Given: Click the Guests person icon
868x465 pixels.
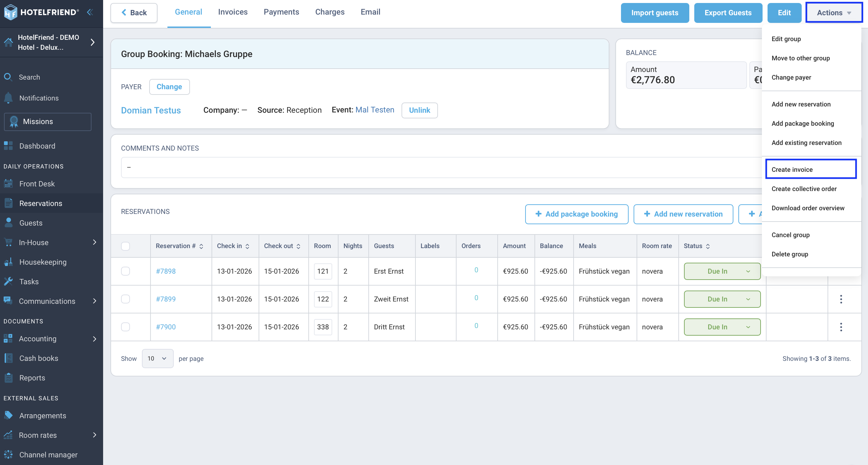Looking at the screenshot, I should pos(8,223).
